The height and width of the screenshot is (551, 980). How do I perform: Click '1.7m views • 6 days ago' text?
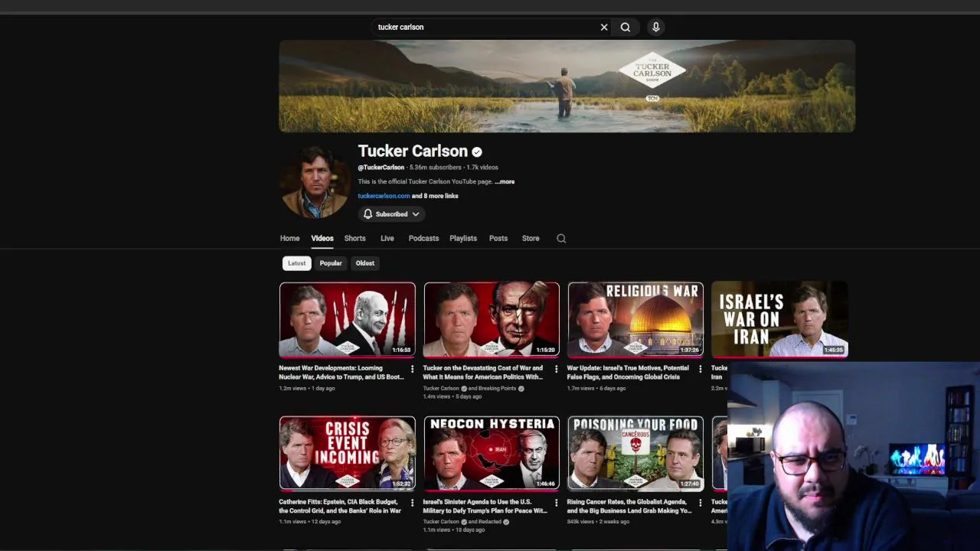click(x=596, y=388)
